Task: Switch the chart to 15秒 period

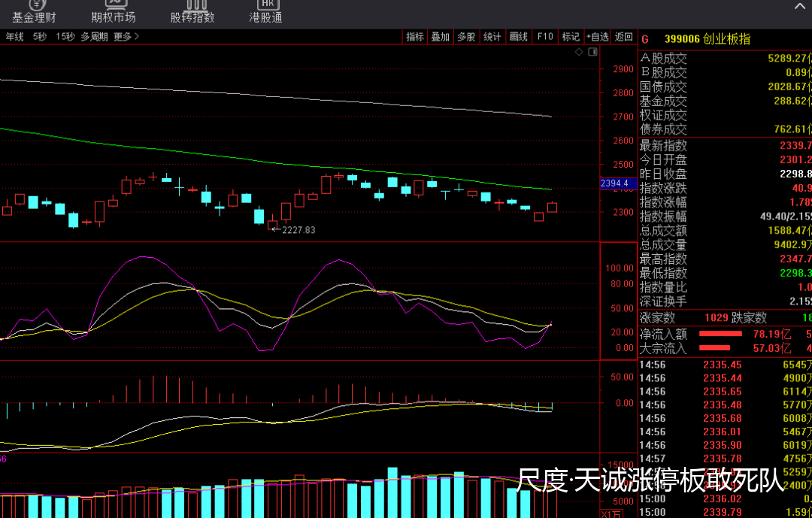Action: point(65,36)
